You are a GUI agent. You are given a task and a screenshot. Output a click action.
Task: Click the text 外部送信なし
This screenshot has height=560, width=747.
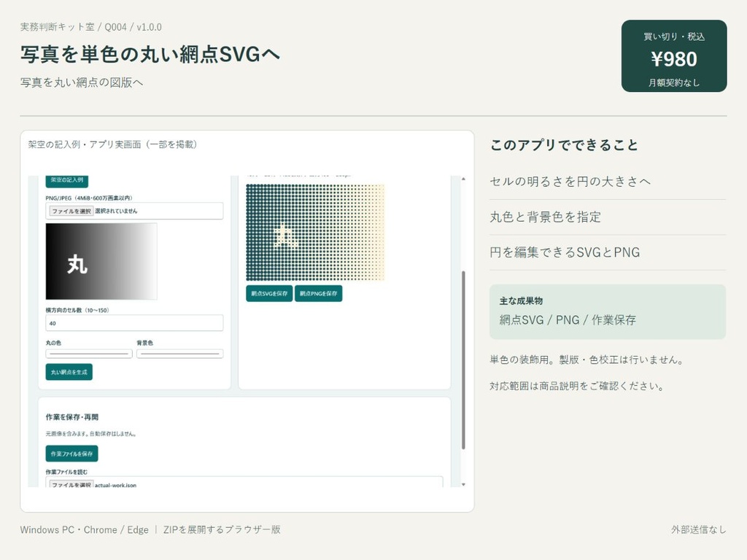tap(699, 529)
